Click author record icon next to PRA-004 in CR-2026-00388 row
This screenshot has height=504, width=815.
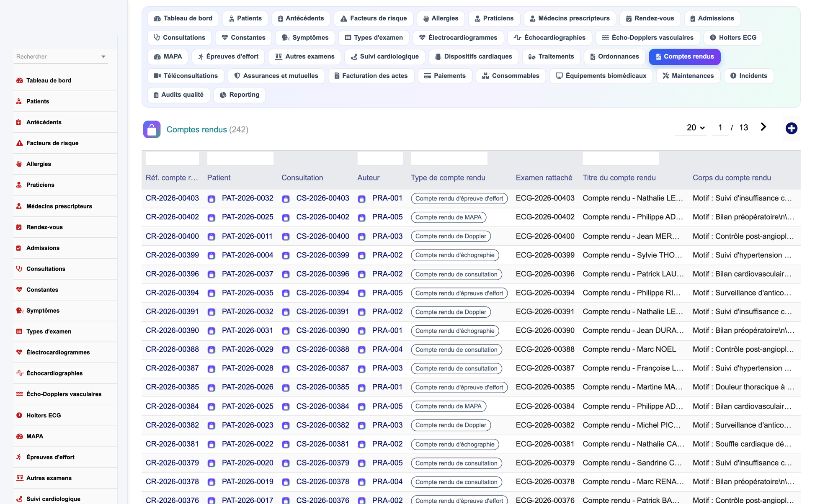pos(361,350)
